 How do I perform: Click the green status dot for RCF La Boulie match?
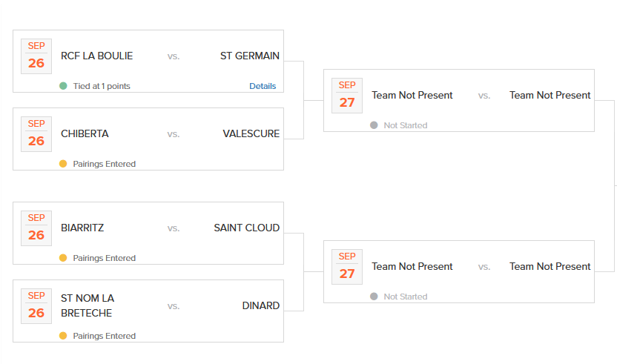(63, 86)
